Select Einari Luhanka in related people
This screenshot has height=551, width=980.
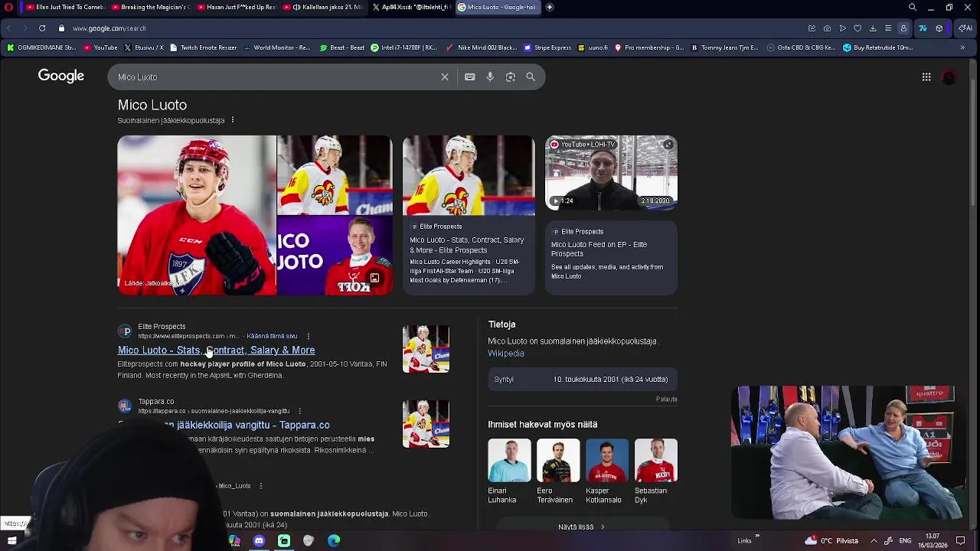pos(509,471)
